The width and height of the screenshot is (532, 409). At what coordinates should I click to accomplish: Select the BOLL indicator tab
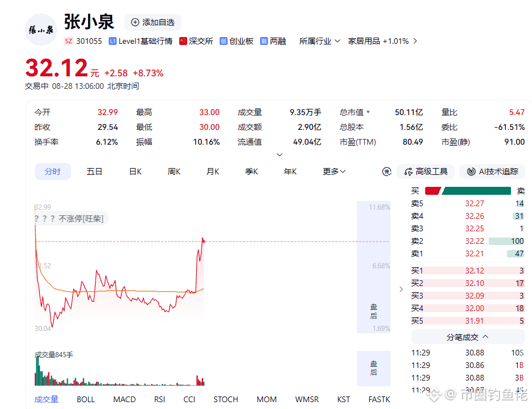(x=85, y=399)
